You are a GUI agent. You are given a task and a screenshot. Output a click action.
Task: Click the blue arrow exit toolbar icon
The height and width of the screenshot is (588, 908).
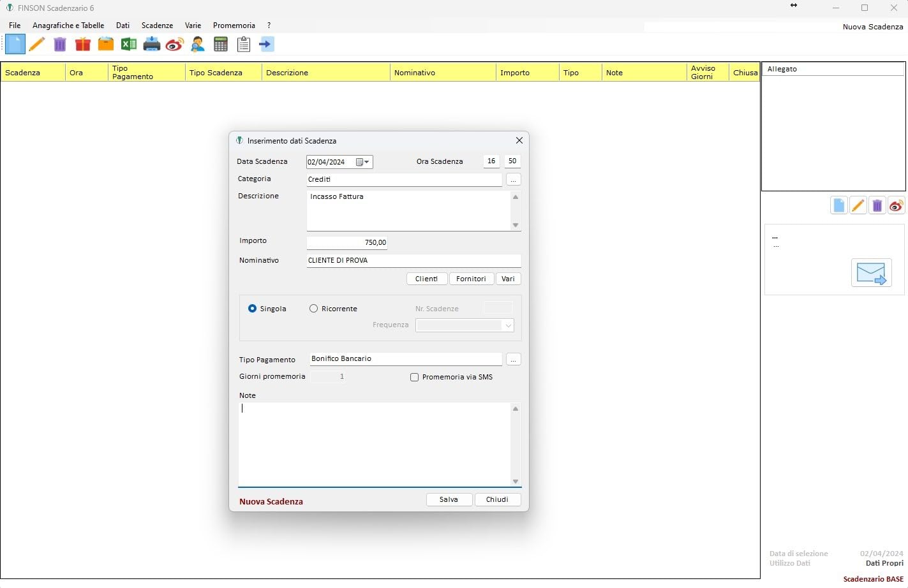(267, 44)
